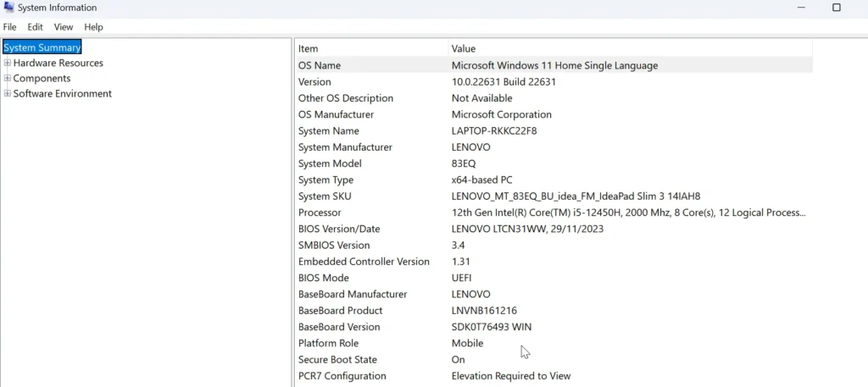Expand the Software Environment node
Image resolution: width=868 pixels, height=387 pixels.
point(7,93)
